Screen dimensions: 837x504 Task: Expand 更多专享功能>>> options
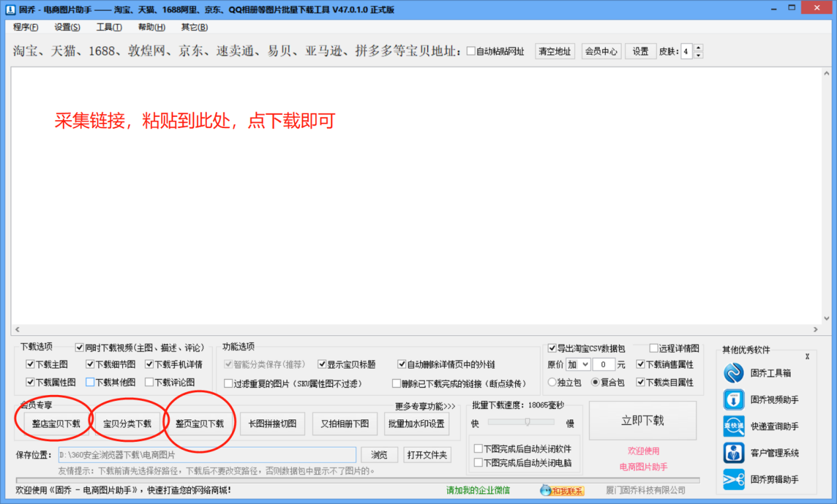click(x=425, y=406)
